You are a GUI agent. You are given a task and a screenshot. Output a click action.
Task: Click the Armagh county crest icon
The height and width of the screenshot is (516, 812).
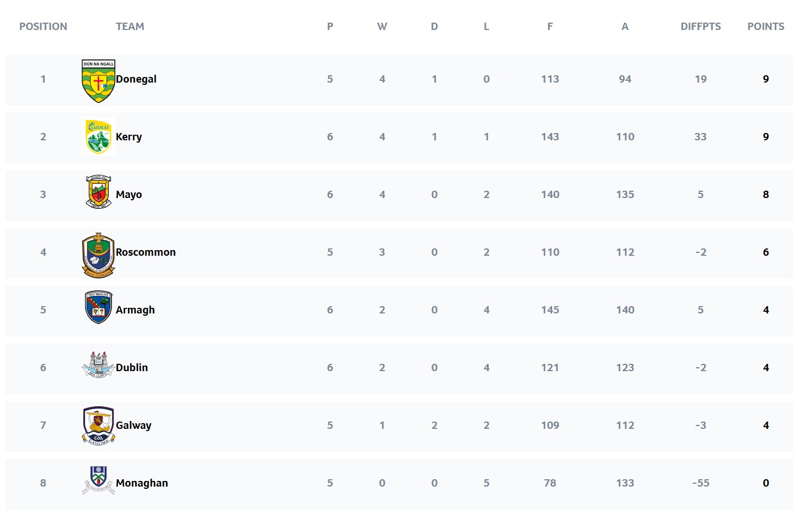99,307
